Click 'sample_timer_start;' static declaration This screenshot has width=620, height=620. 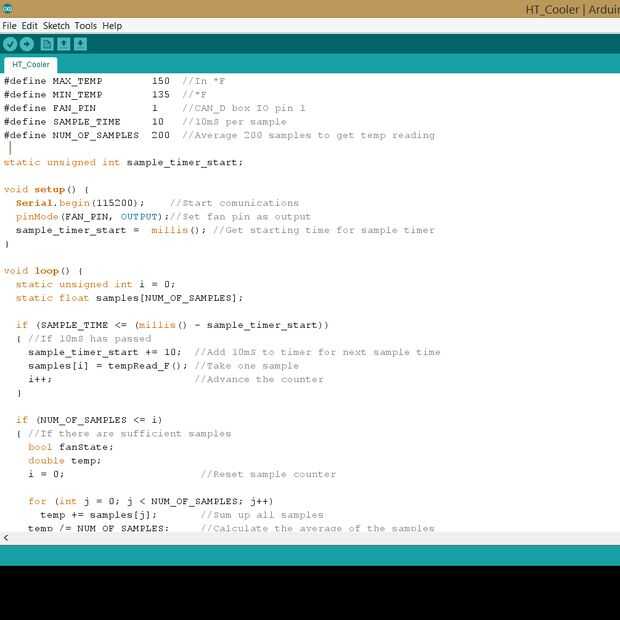(123, 163)
